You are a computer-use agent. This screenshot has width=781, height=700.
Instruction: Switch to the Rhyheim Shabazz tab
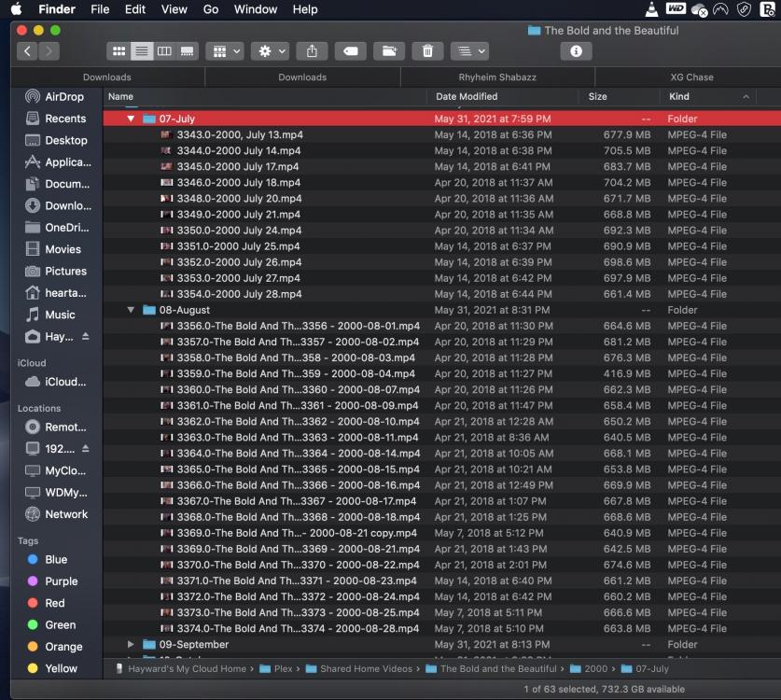(496, 77)
